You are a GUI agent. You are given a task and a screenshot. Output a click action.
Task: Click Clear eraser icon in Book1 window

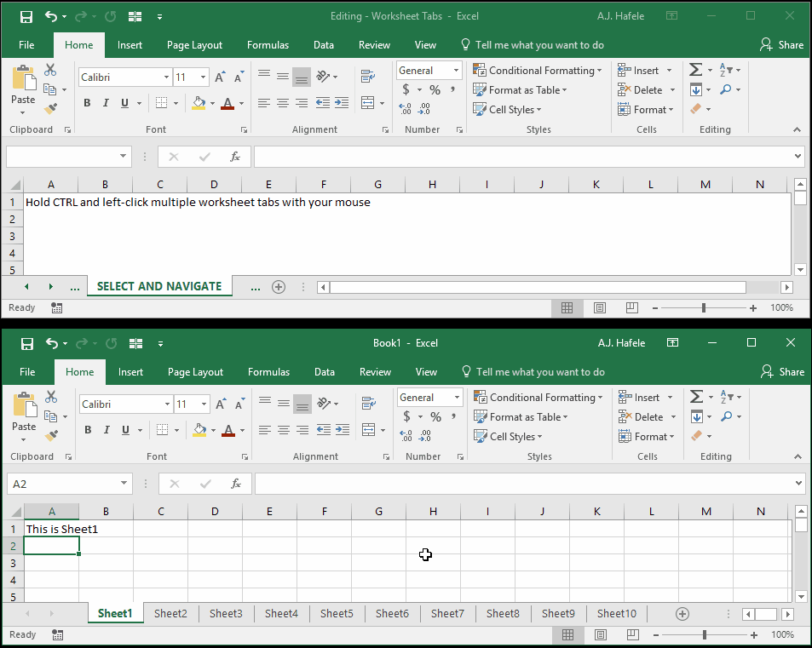(x=696, y=436)
